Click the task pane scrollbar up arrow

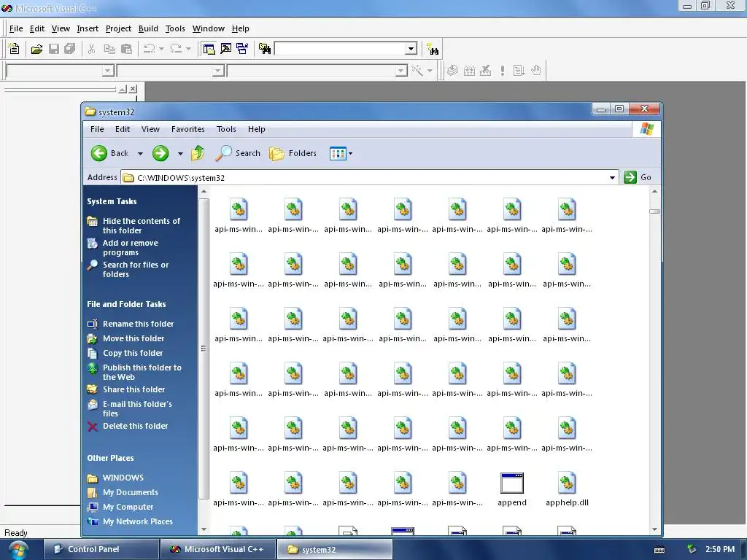point(204,192)
